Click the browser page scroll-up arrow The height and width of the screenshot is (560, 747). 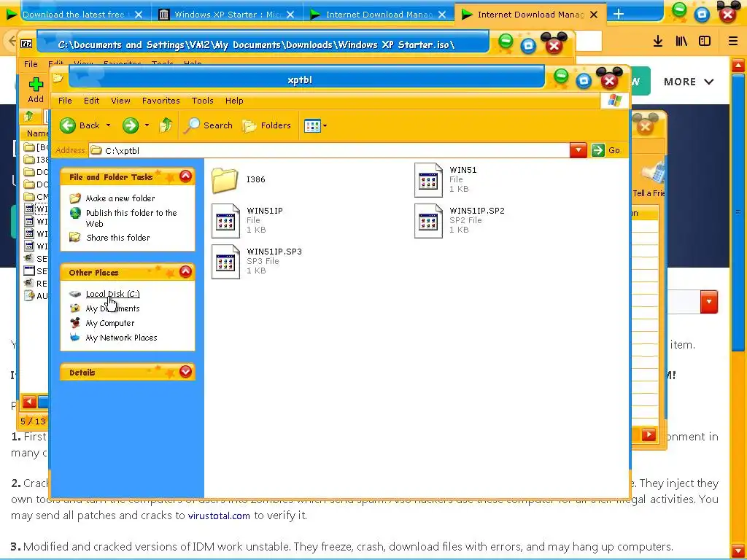[738, 65]
